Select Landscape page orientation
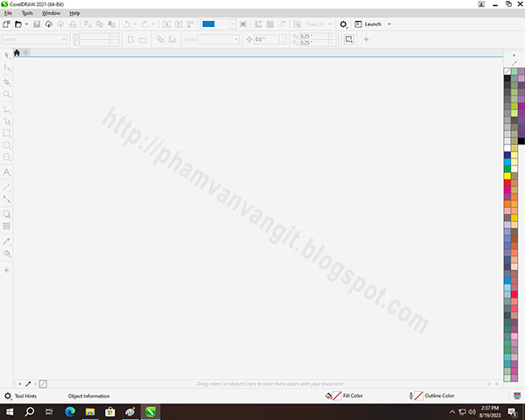 (143, 40)
